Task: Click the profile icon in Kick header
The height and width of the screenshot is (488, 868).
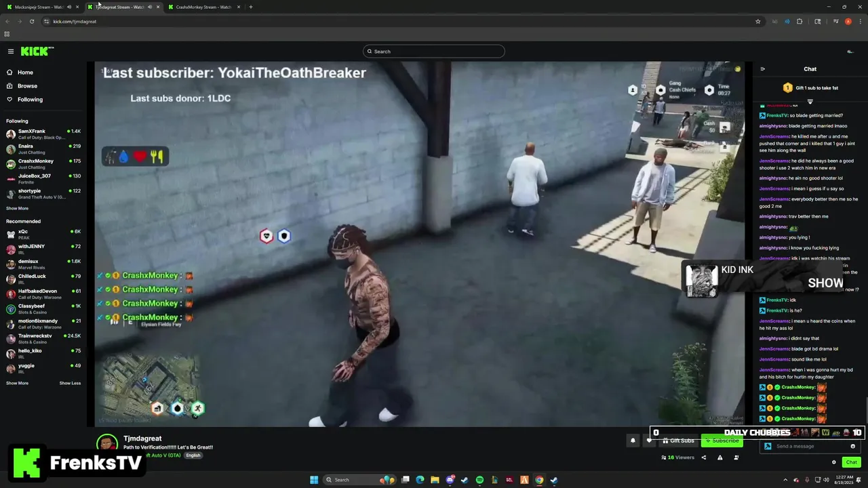Action: tap(850, 52)
